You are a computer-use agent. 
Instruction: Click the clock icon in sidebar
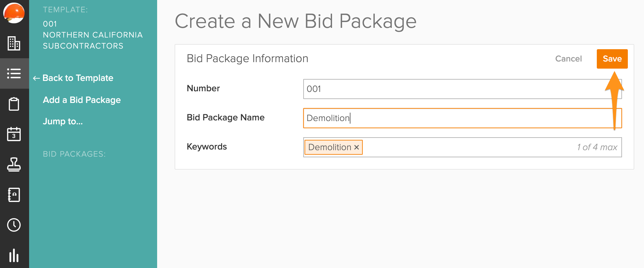click(x=14, y=225)
